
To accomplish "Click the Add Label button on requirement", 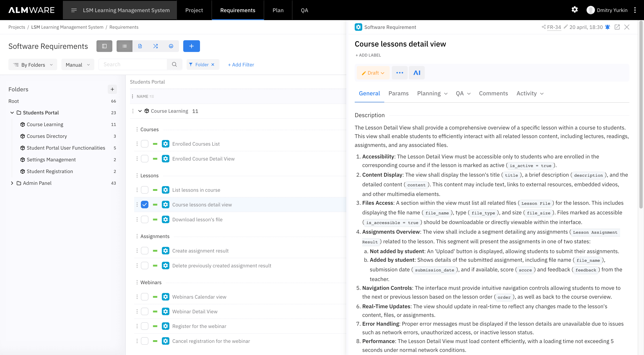I will [x=368, y=55].
